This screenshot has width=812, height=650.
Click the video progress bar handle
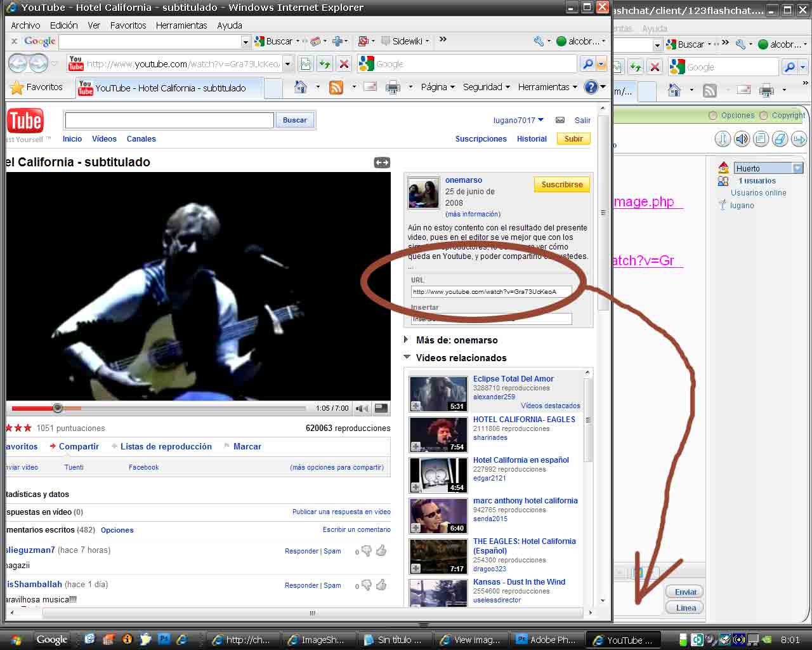pos(58,408)
